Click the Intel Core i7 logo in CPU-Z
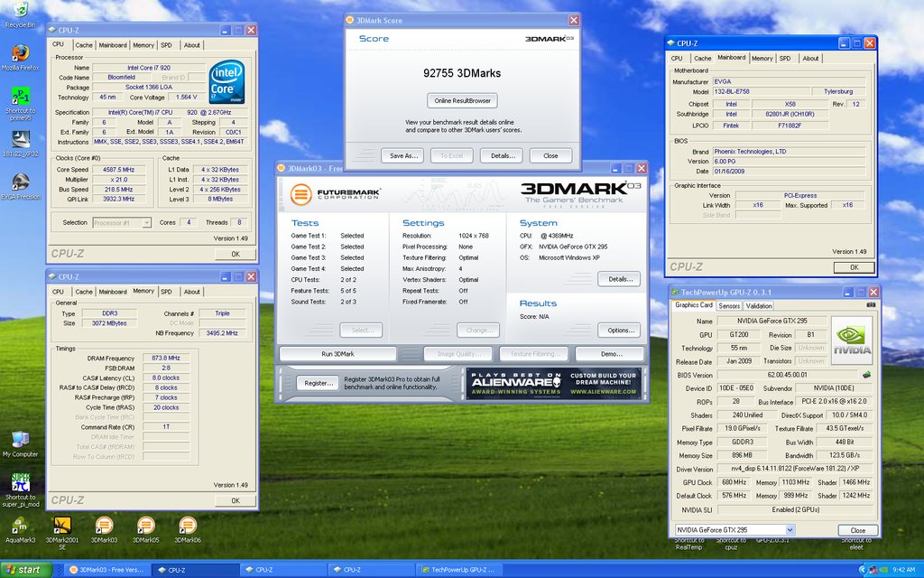Viewport: 924px width, 578px height. tap(226, 82)
